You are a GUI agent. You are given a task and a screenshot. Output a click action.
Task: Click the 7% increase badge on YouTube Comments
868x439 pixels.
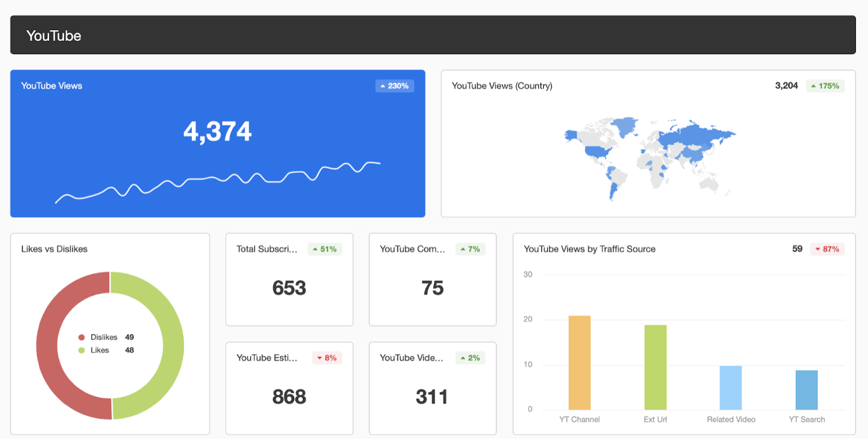click(x=470, y=249)
